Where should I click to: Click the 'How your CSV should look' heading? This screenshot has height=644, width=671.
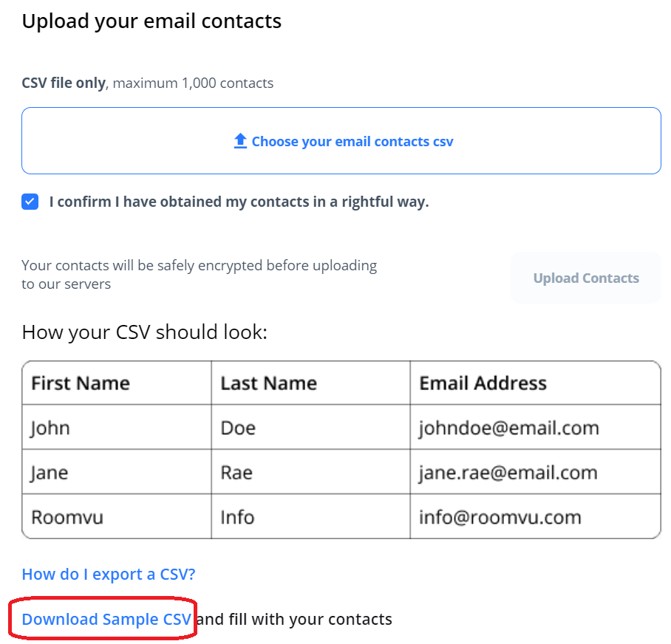145,332
